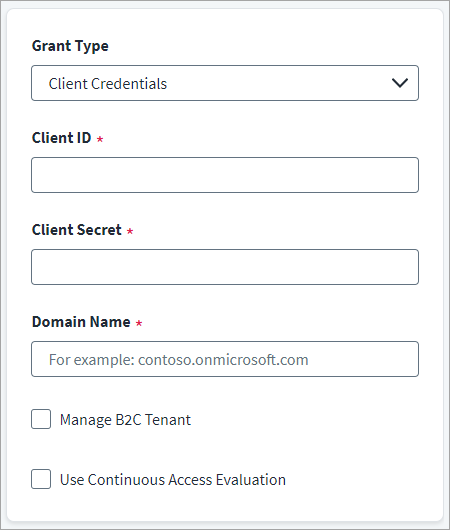Click the Use Continuous Access Evaluation label

click(173, 480)
